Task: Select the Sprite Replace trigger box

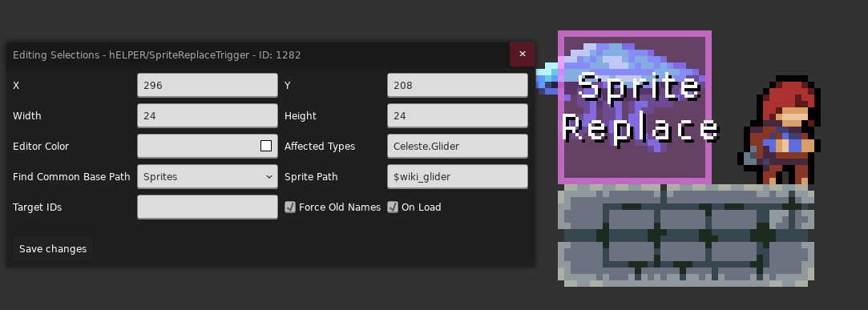Action: click(635, 107)
